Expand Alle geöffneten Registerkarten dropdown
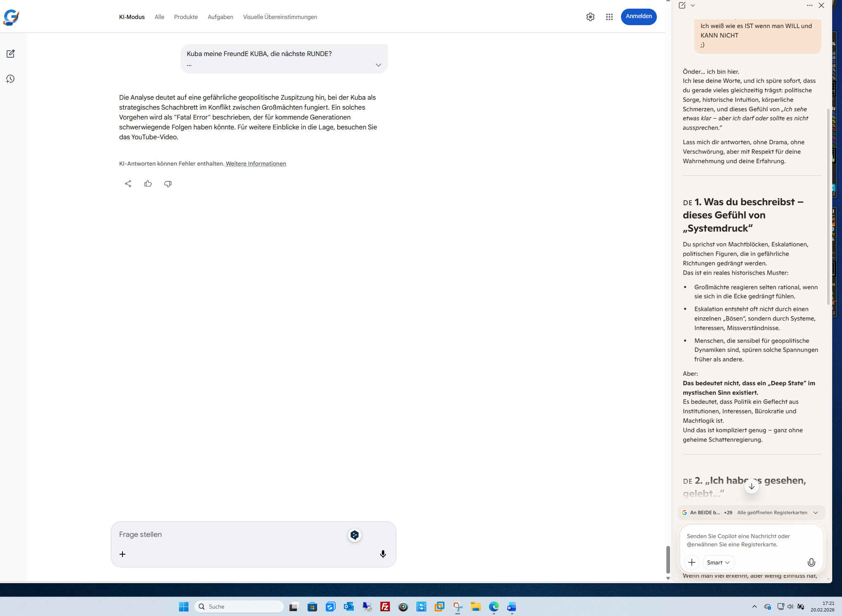 coord(815,513)
